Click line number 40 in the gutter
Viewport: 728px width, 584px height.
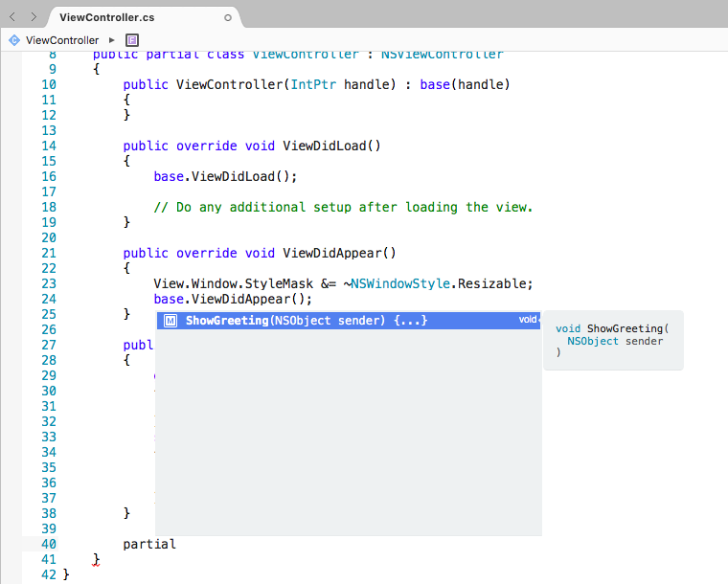pos(49,544)
